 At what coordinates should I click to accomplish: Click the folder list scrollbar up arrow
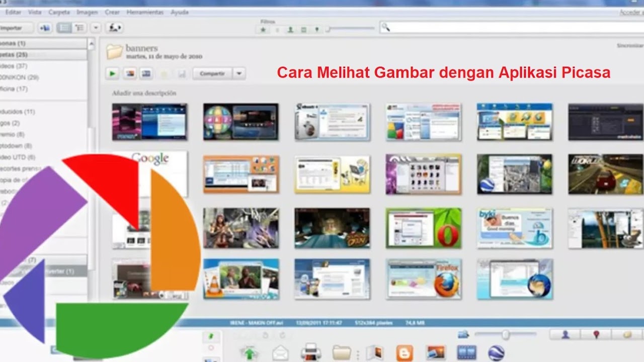(x=92, y=44)
